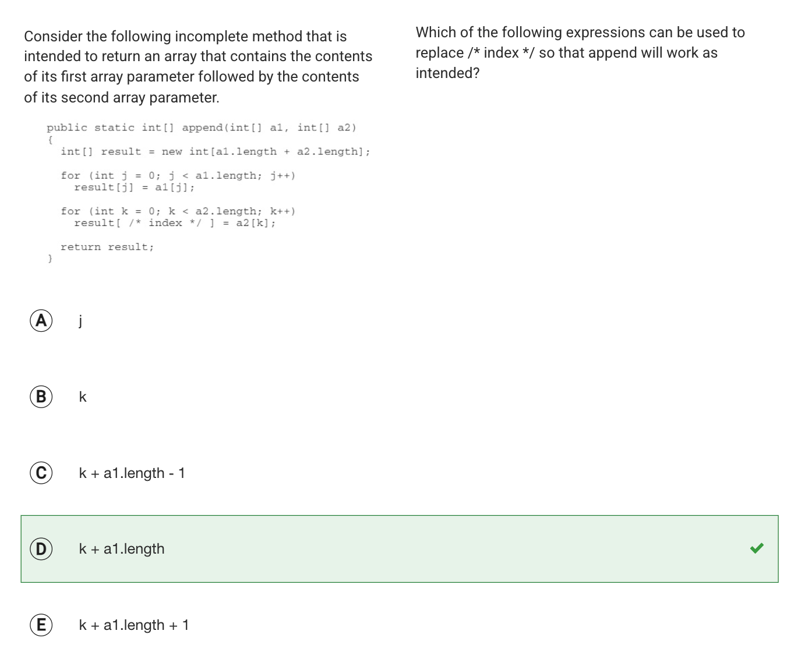Select answer choice circle A

click(41, 320)
